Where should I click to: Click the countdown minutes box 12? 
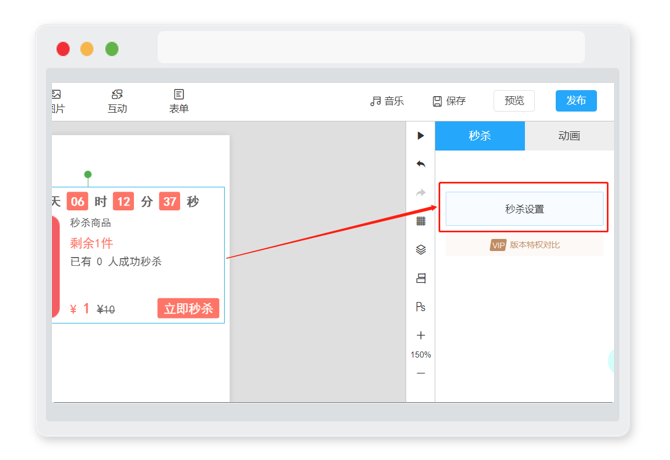(123, 201)
